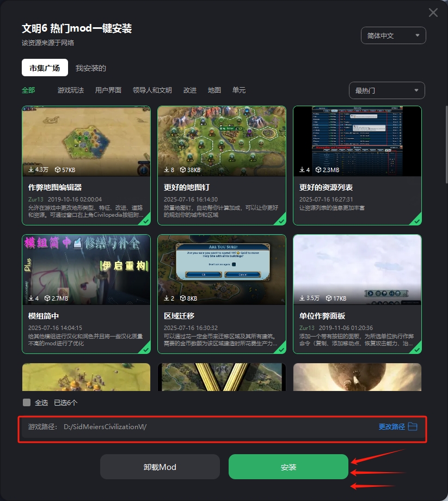Click the game path field showing D:/SidMeiersCivilizationVI/

tap(222, 427)
